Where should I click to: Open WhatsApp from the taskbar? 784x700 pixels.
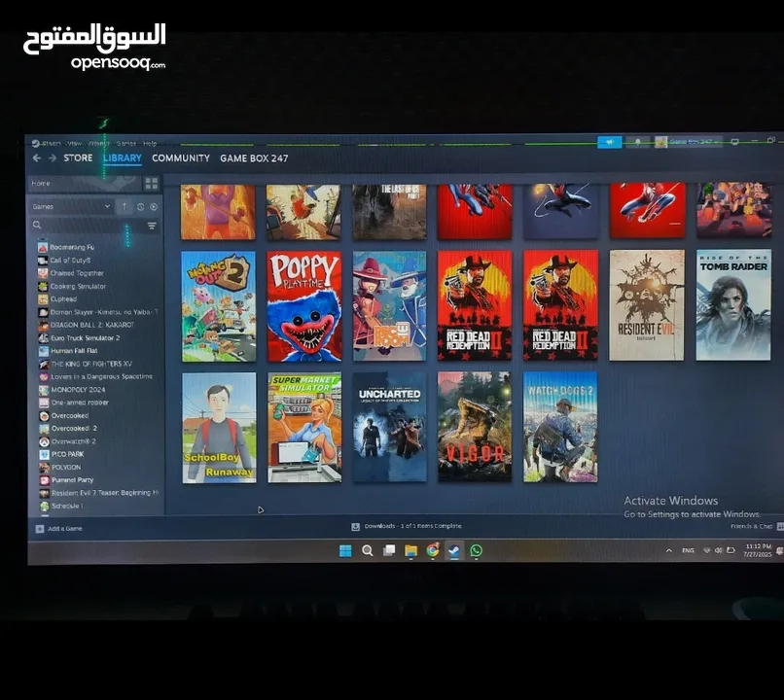(476, 549)
